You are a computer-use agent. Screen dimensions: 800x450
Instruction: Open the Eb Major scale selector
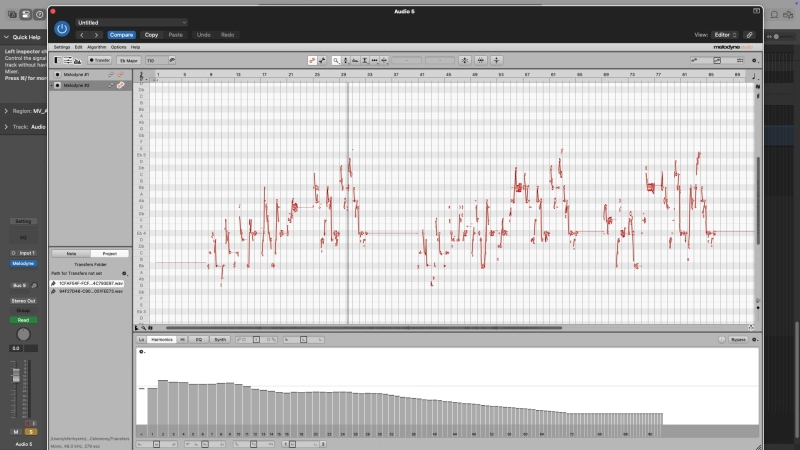(129, 60)
